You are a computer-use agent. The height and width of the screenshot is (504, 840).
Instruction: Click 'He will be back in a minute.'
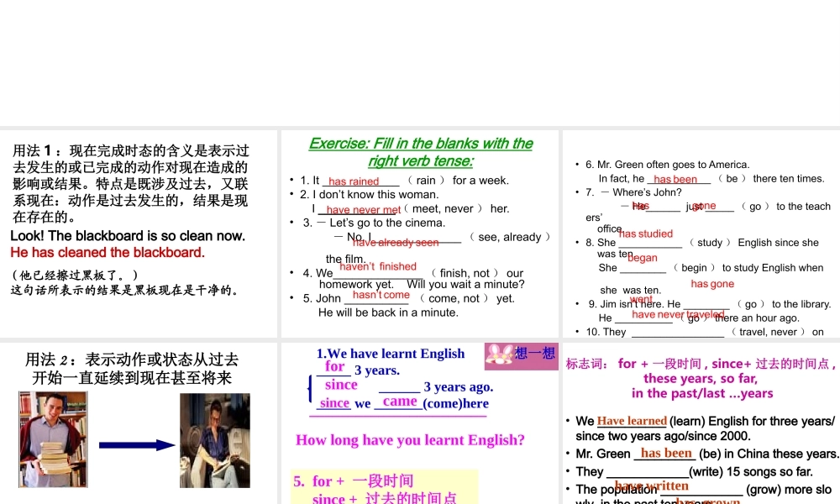click(x=388, y=312)
